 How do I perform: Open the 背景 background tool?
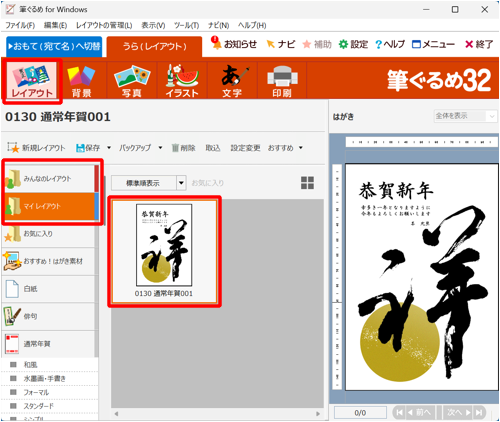82,80
